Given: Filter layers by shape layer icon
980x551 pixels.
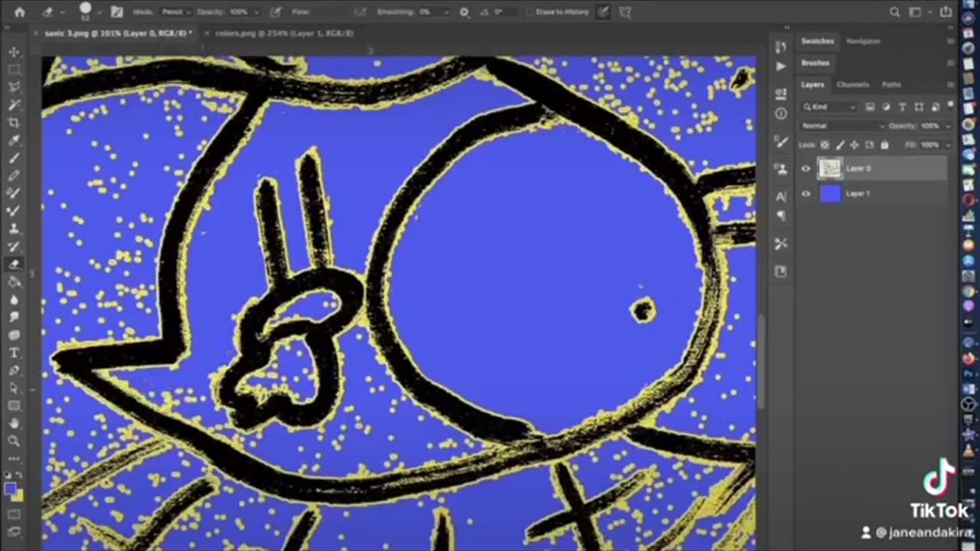Looking at the screenshot, I should point(918,107).
